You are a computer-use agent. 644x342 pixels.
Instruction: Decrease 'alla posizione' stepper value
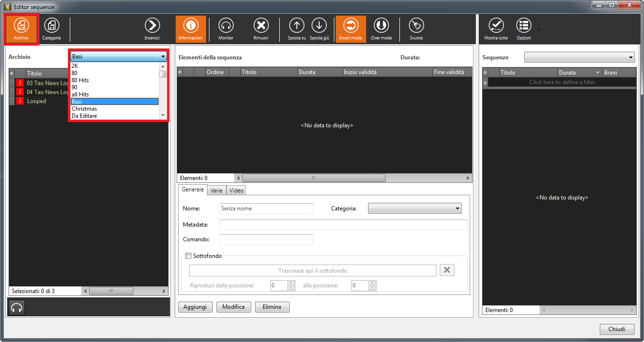pos(372,288)
